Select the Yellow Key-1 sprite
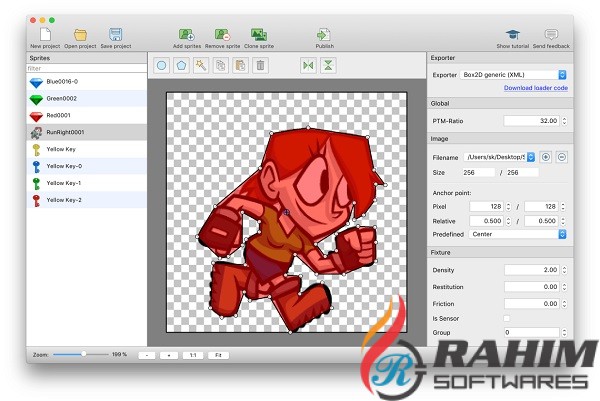Image resolution: width=600 pixels, height=401 pixels. click(x=87, y=183)
